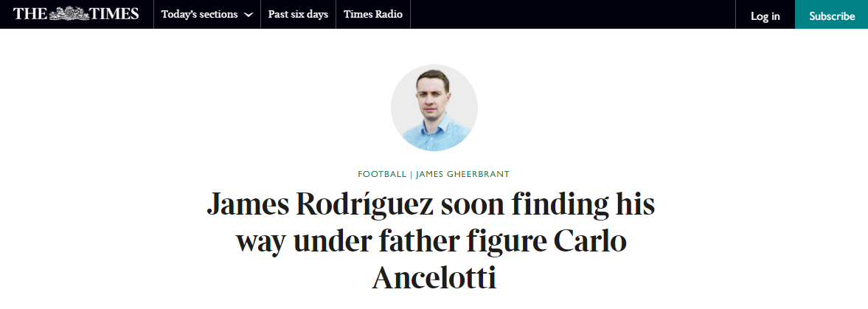The height and width of the screenshot is (309, 868).
Task: Click the word Rodríguez in the headline
Action: pos(365,205)
